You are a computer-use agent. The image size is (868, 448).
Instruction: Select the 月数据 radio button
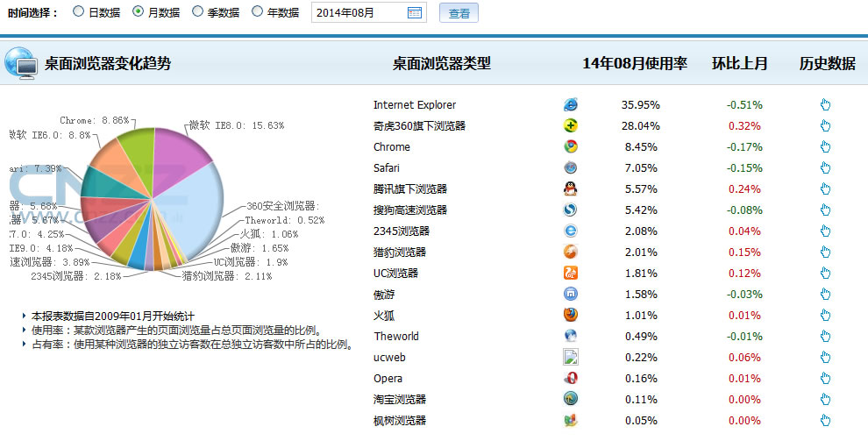[x=139, y=12]
